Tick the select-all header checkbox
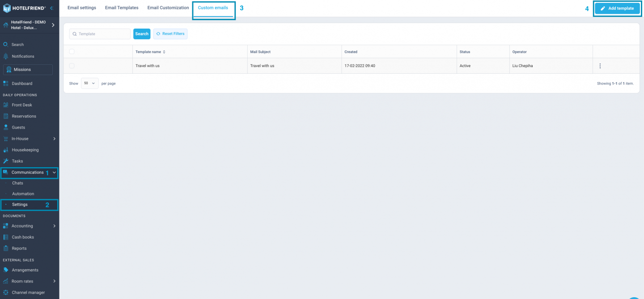 pyautogui.click(x=72, y=51)
